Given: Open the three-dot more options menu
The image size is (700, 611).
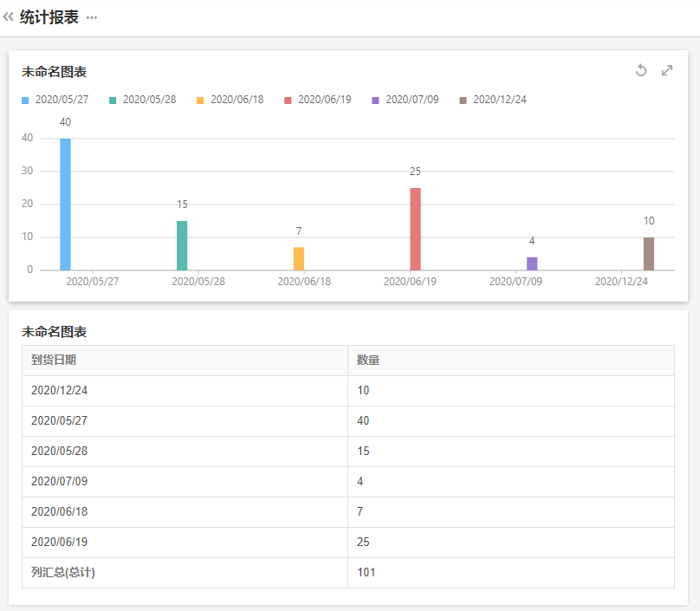Looking at the screenshot, I should [92, 18].
